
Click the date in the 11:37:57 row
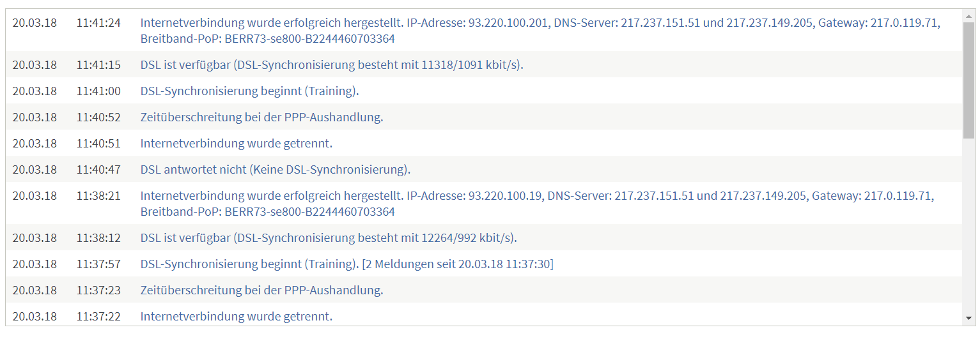(35, 264)
